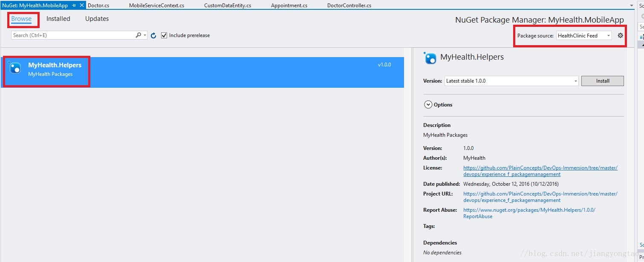Screen dimensions: 644x262
Task: Select the MyHealth.Helpers package row
Action: [202, 72]
